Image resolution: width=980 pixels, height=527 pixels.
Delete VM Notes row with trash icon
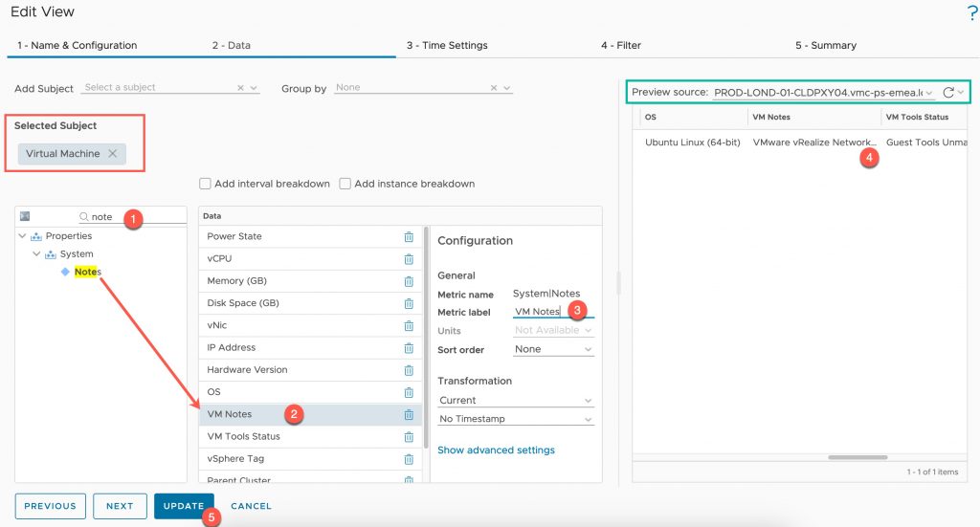click(409, 414)
